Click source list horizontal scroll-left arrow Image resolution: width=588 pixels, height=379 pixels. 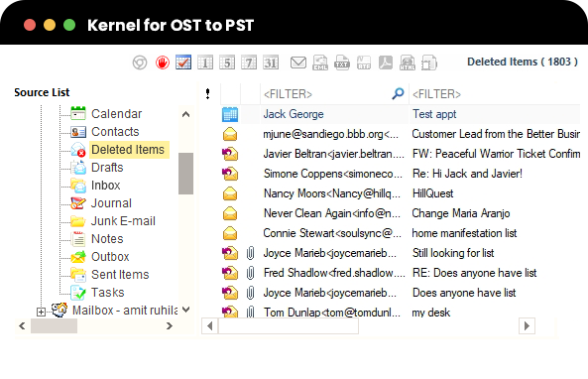[22, 325]
